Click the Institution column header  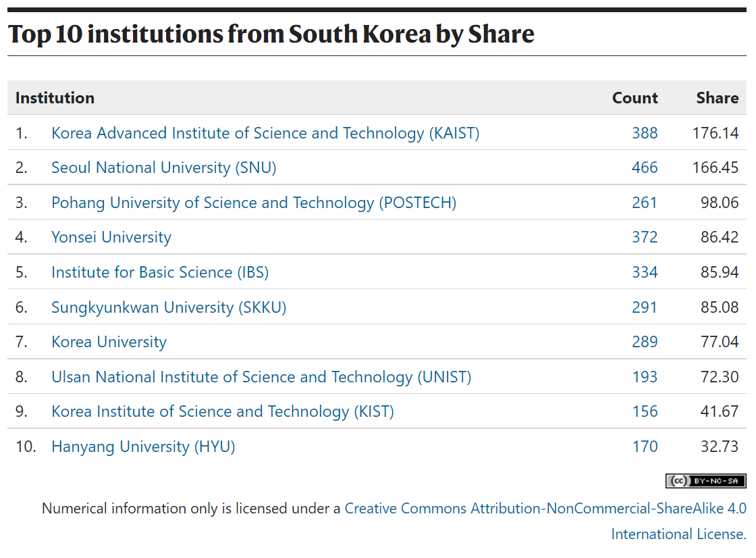[x=54, y=98]
